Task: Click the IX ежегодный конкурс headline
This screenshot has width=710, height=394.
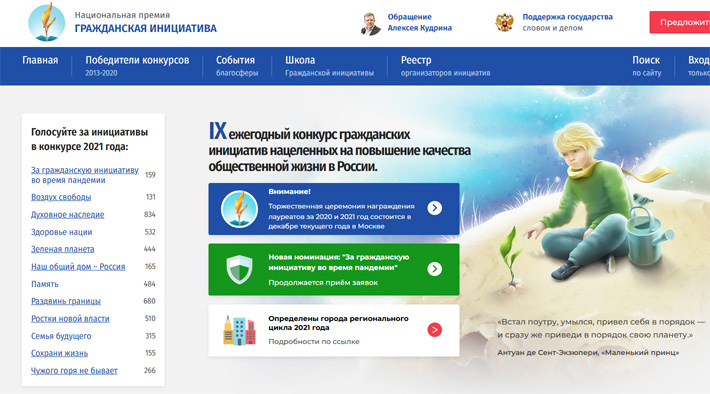Action: pos(340,148)
